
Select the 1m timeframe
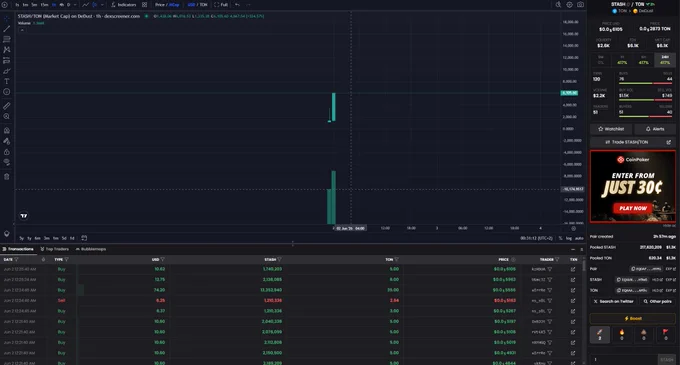point(25,5)
